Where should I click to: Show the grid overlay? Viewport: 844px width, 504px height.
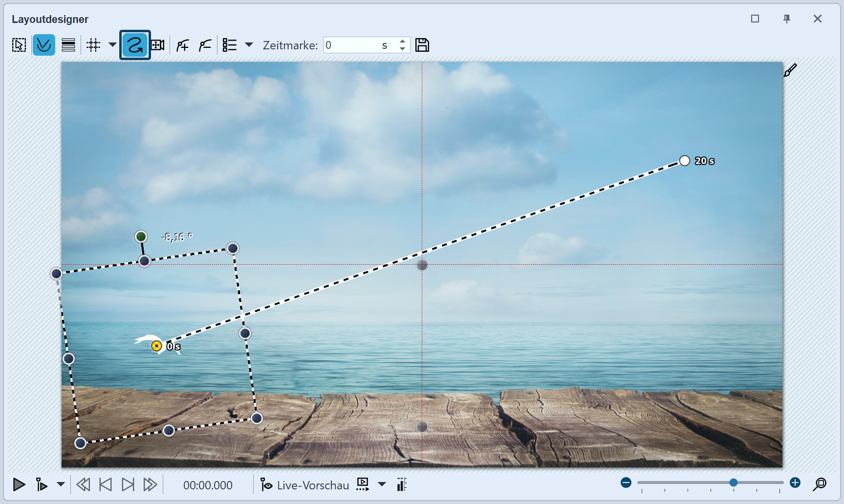[x=93, y=45]
